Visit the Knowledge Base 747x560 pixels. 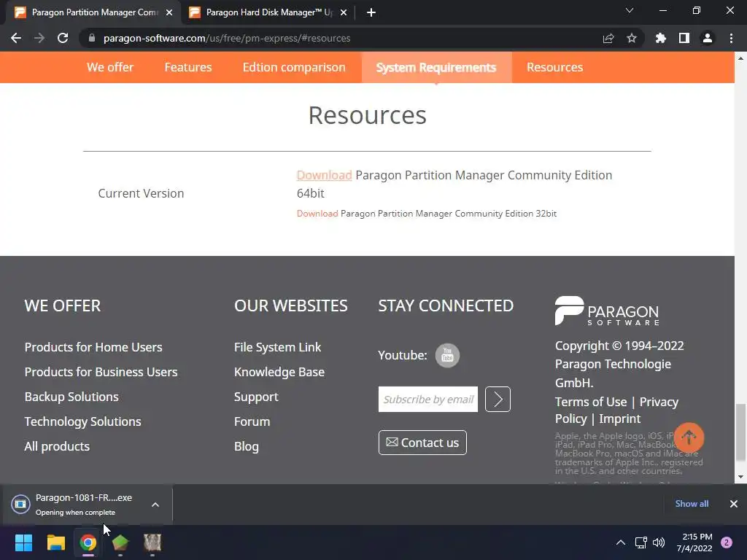click(x=279, y=372)
